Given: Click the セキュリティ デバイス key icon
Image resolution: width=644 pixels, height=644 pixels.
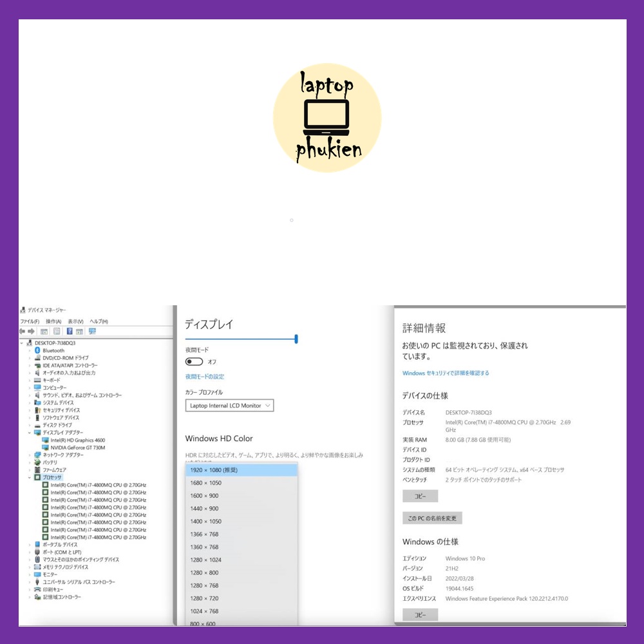Looking at the screenshot, I should [37, 410].
